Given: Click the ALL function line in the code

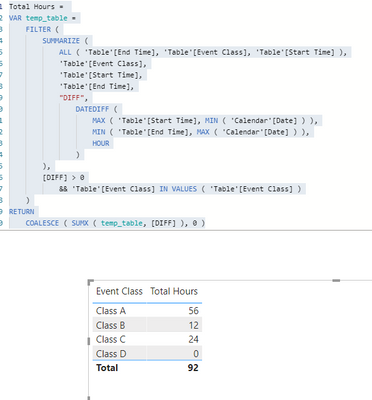Looking at the screenshot, I should (203, 52).
